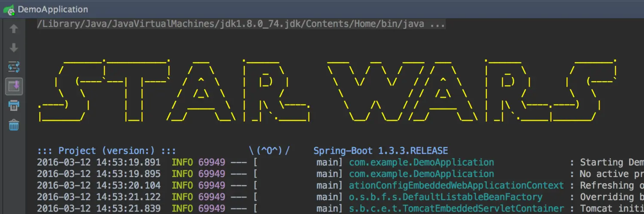Viewport: 644px width, 214px height.
Task: Click com.example.DemoApplication in the 14:53:19.895 row
Action: pyautogui.click(x=421, y=174)
